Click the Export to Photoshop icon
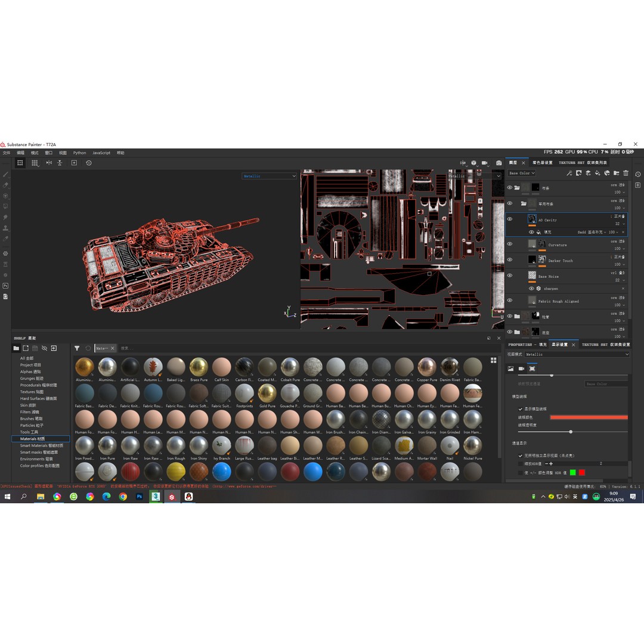The height and width of the screenshot is (644, 644). (6, 286)
